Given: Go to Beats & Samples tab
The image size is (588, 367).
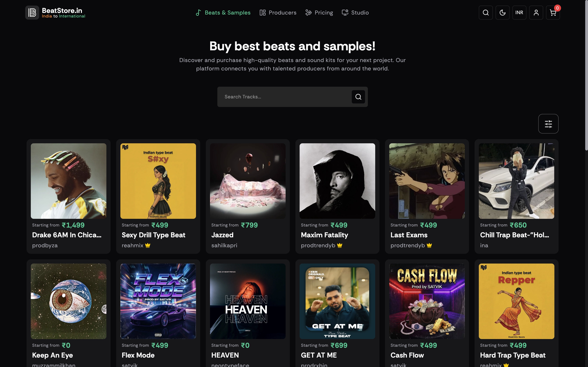Looking at the screenshot, I should [x=223, y=13].
